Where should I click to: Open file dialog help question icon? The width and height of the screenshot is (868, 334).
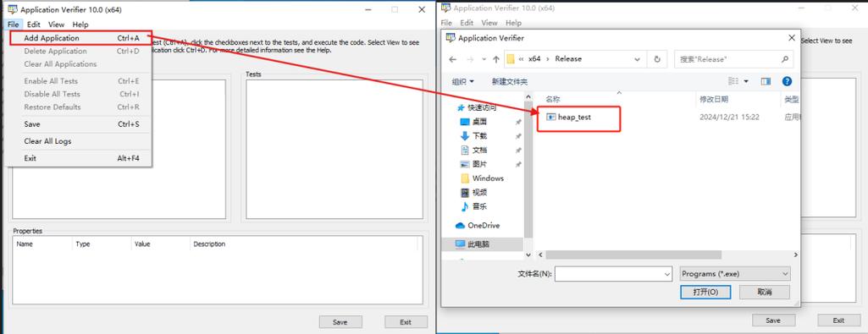(787, 81)
